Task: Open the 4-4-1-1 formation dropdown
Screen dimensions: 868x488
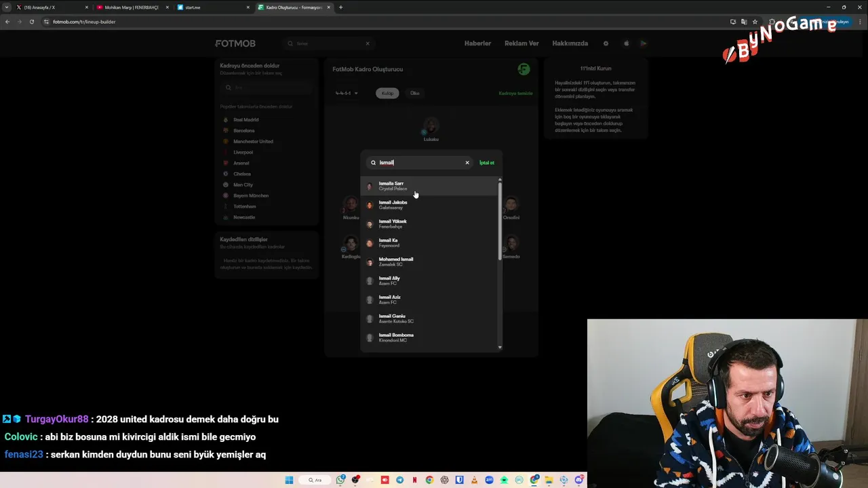Action: 347,93
